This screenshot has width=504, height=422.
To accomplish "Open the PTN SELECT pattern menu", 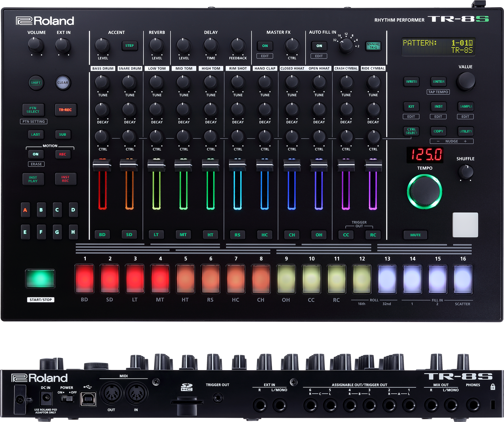I will click(34, 110).
